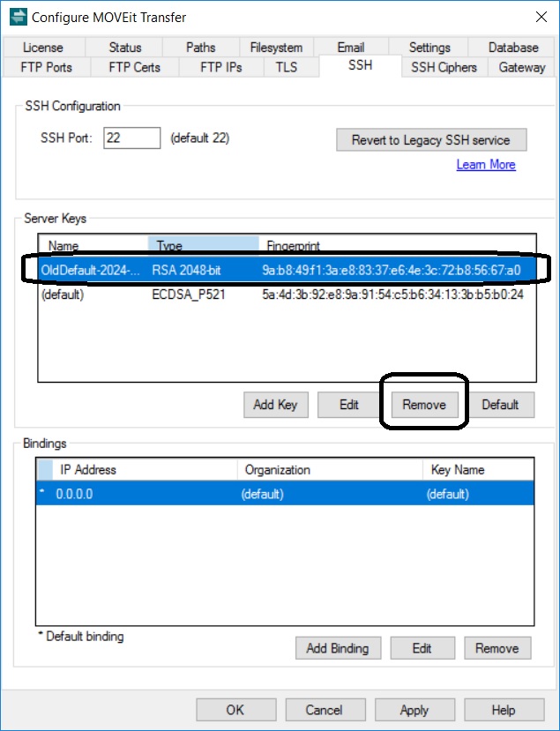Image resolution: width=560 pixels, height=731 pixels.
Task: Click fingerprint starting with 9a:b8:49
Action: 392,270
